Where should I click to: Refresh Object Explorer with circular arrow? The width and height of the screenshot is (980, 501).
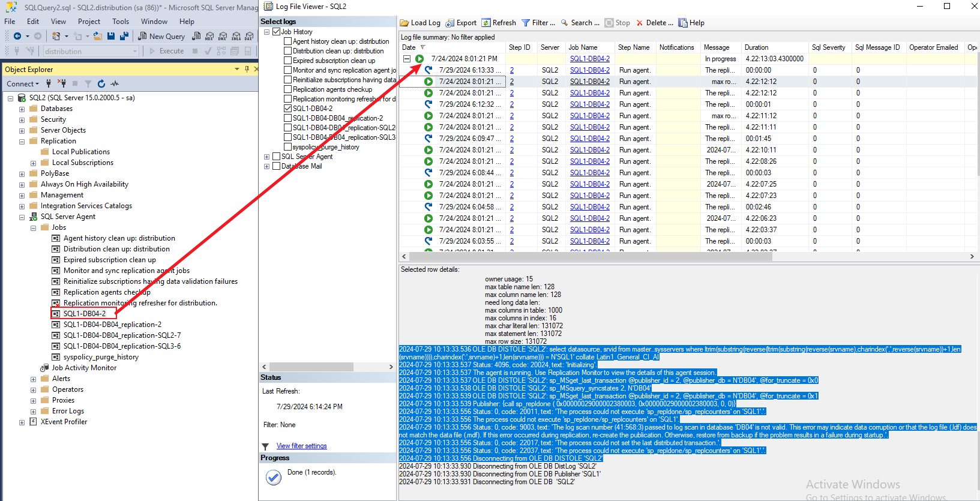pyautogui.click(x=101, y=83)
